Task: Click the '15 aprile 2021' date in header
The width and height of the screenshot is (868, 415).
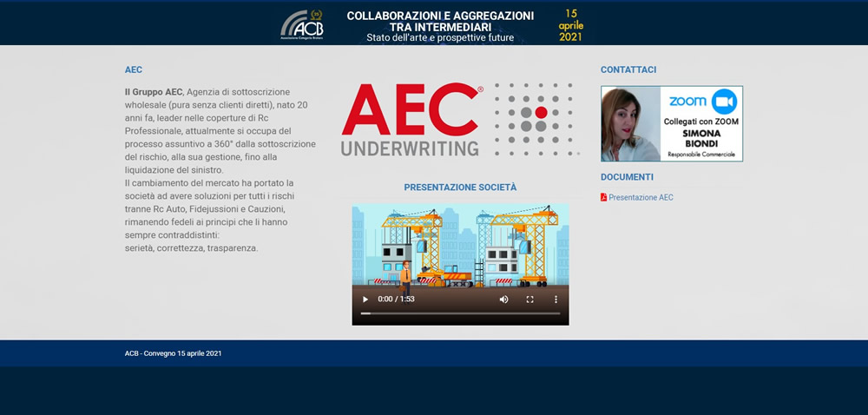Action: coord(571,25)
